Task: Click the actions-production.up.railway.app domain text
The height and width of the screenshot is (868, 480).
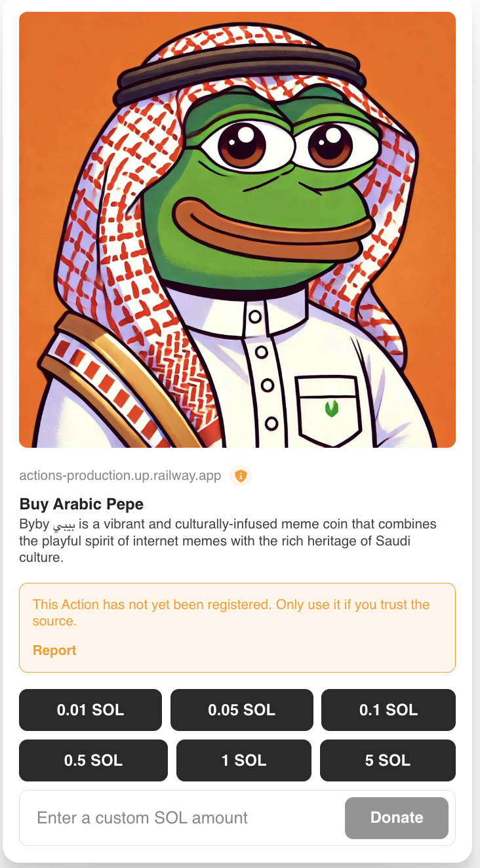Action: 120,475
